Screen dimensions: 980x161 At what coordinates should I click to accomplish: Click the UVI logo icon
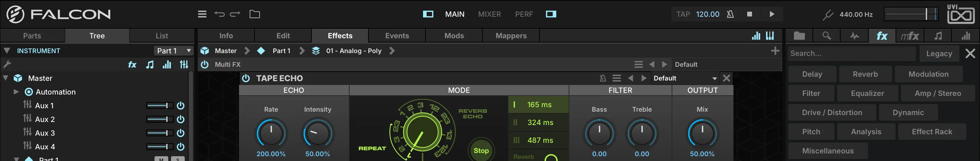(x=960, y=14)
